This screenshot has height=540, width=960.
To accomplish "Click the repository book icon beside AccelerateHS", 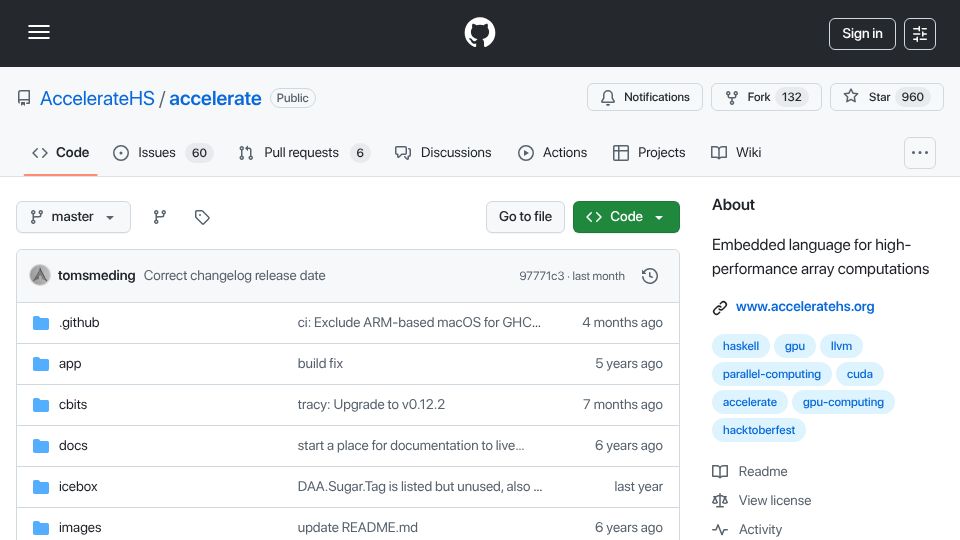I will 24,98.
